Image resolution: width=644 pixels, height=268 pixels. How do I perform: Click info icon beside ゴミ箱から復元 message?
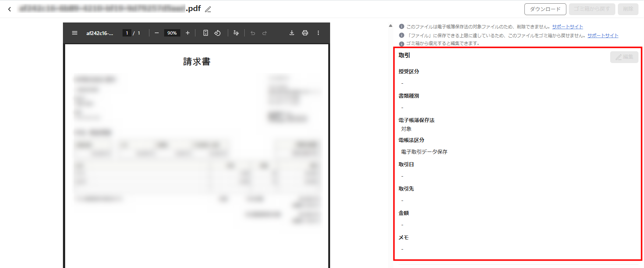(x=401, y=43)
